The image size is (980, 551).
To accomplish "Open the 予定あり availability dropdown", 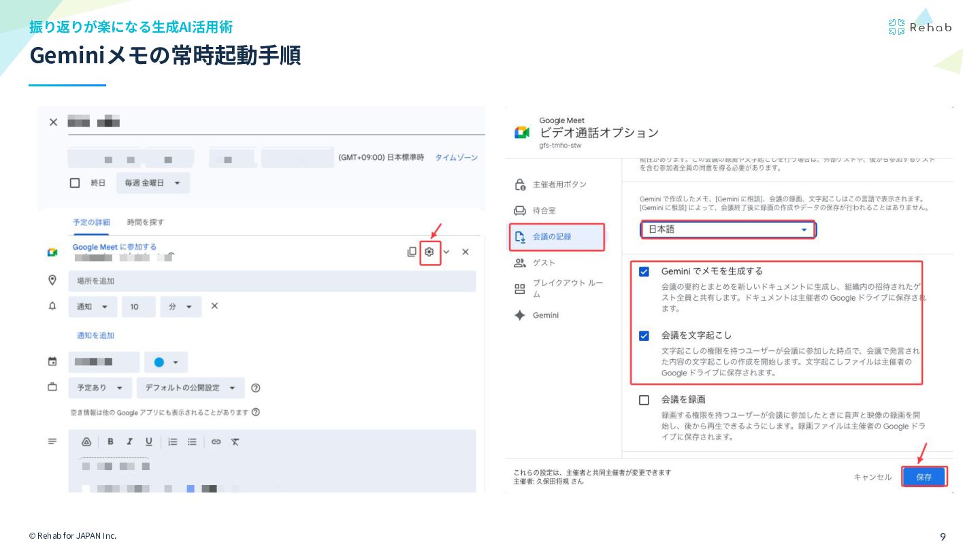I will point(100,388).
